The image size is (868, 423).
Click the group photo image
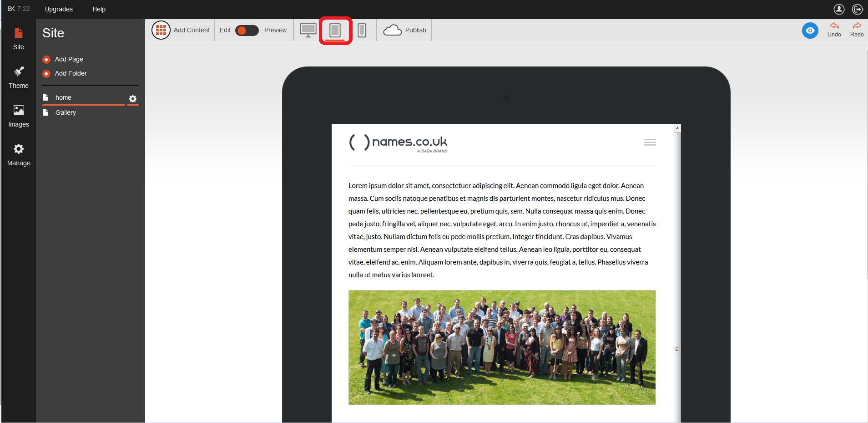502,347
